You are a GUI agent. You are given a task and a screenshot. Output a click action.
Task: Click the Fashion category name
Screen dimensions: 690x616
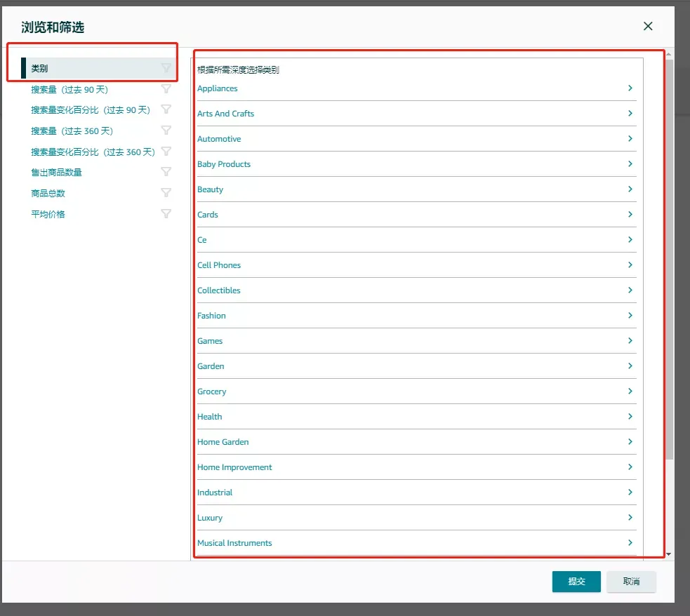[211, 316]
